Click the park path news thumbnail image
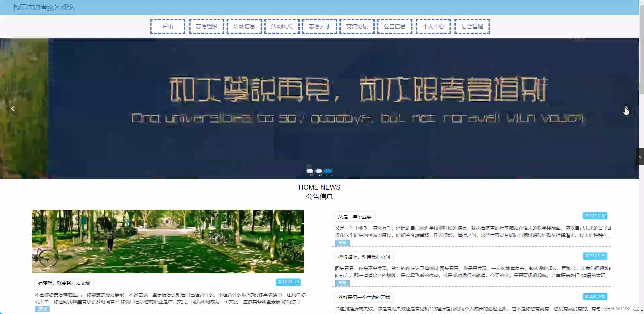Viewport: 644px width, 314px height. [x=168, y=241]
